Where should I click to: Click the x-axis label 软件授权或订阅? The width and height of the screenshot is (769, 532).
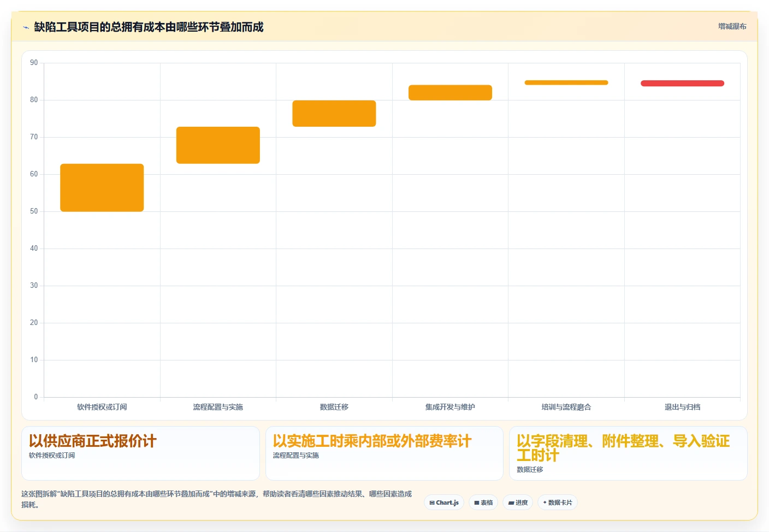[102, 407]
